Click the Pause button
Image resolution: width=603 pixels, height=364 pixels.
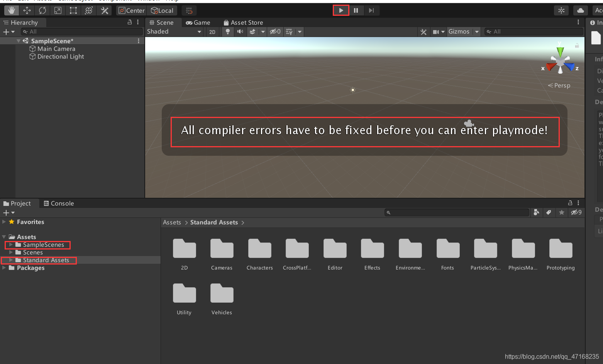[x=356, y=10]
